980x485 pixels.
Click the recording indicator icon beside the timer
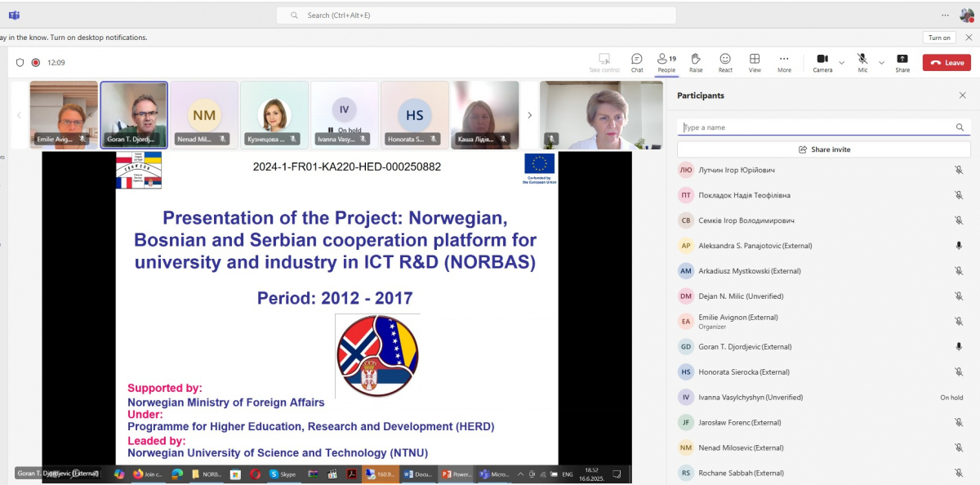click(x=36, y=62)
